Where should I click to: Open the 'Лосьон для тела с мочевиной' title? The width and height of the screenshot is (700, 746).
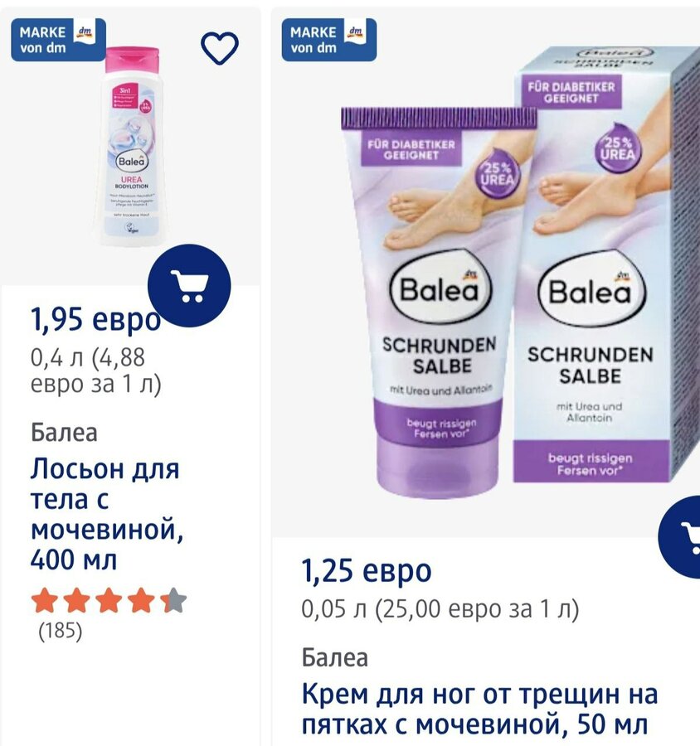pyautogui.click(x=107, y=513)
